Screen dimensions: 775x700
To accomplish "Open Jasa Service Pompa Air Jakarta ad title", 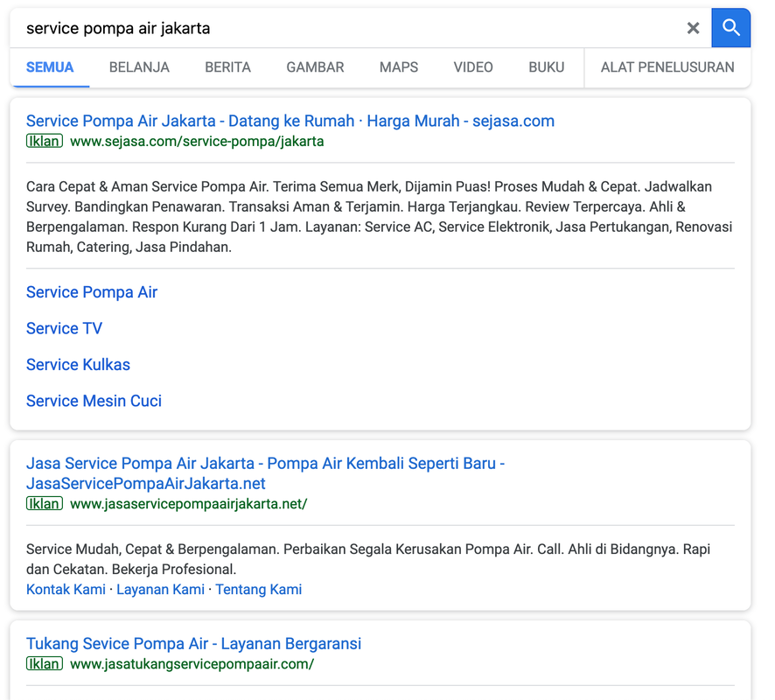I will pyautogui.click(x=265, y=464).
